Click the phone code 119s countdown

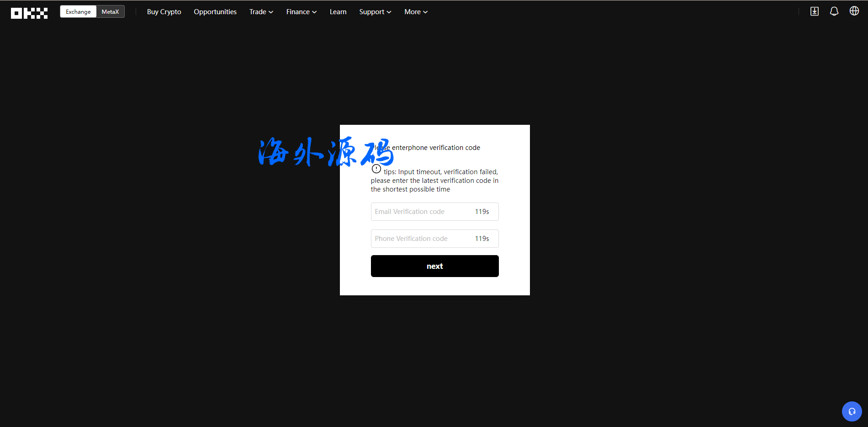tap(482, 239)
